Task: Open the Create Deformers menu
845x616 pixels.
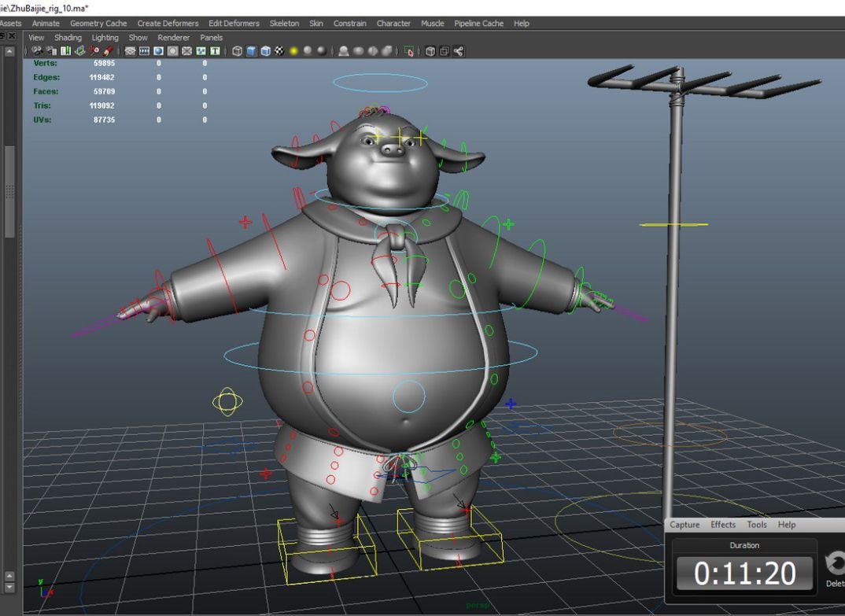Action: [168, 24]
